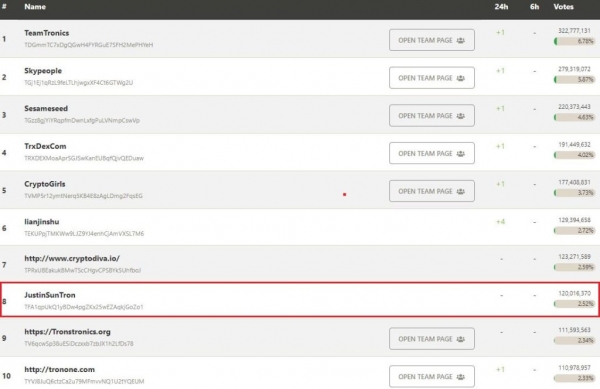
Task: Sort by the 24h column header
Action: 501,7
